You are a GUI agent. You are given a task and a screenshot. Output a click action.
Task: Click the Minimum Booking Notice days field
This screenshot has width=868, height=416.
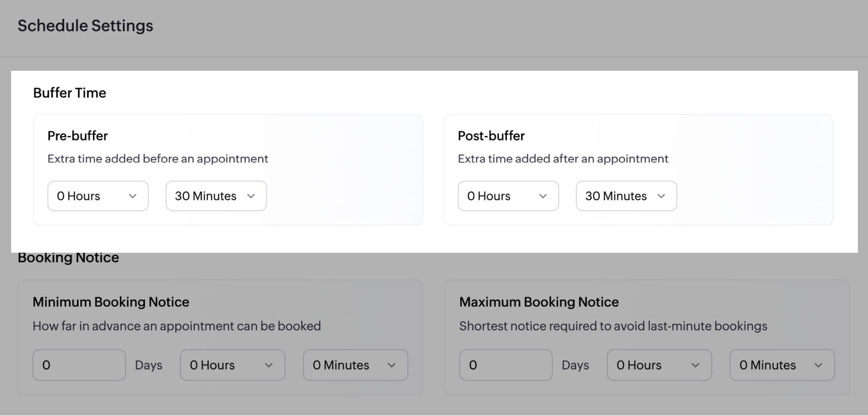pyautogui.click(x=79, y=365)
